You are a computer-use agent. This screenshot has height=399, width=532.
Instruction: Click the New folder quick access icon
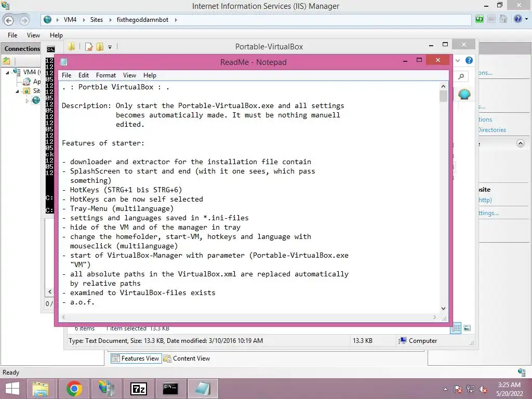[x=100, y=46]
